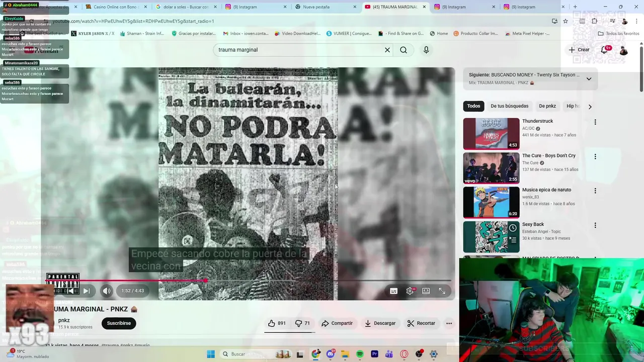Open options for Thunderstruck video
This screenshot has width=644, height=362.
tap(595, 122)
